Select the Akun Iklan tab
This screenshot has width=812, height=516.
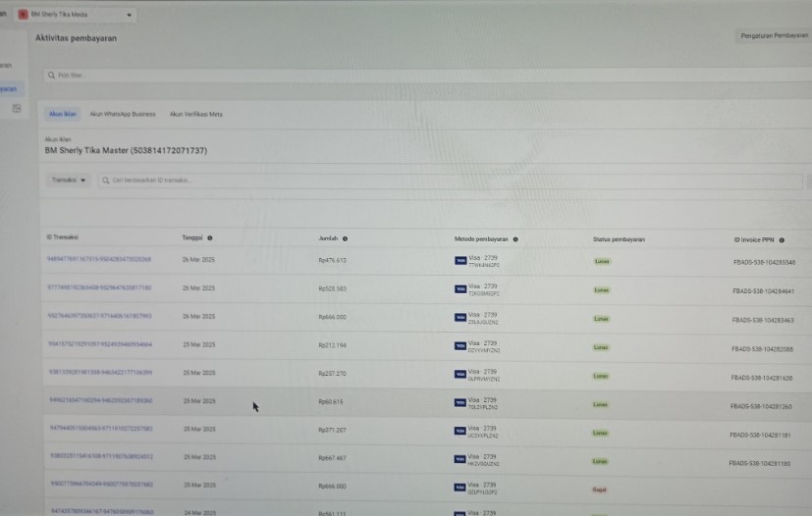point(63,114)
